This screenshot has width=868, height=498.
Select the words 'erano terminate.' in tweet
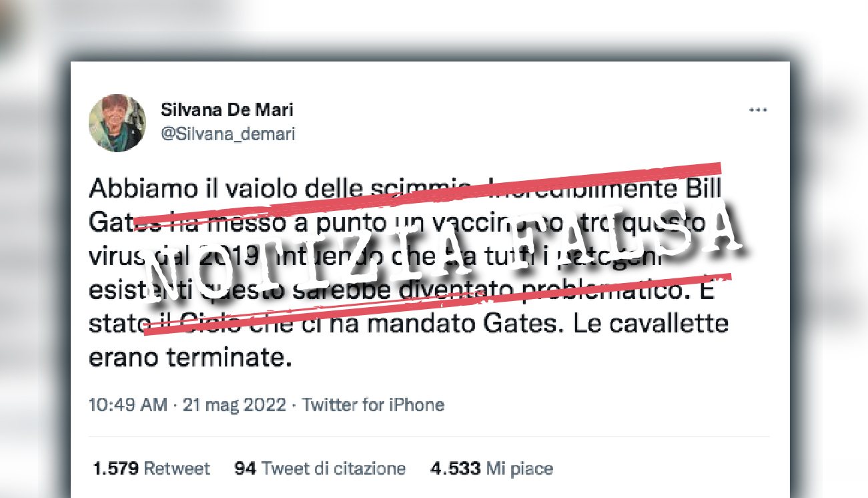(191, 358)
